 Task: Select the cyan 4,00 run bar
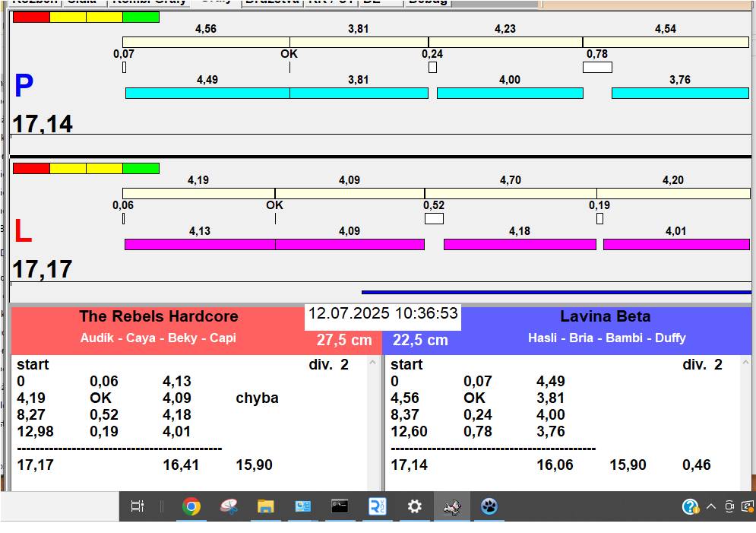coord(510,93)
